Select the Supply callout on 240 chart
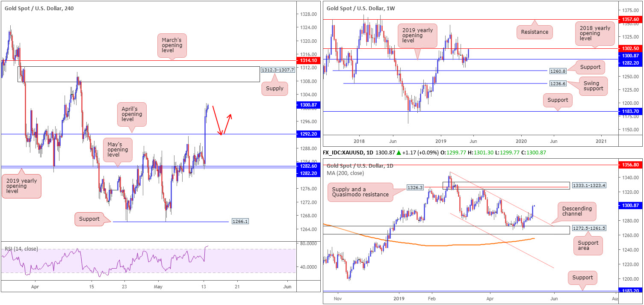The image size is (644, 305). (x=275, y=89)
